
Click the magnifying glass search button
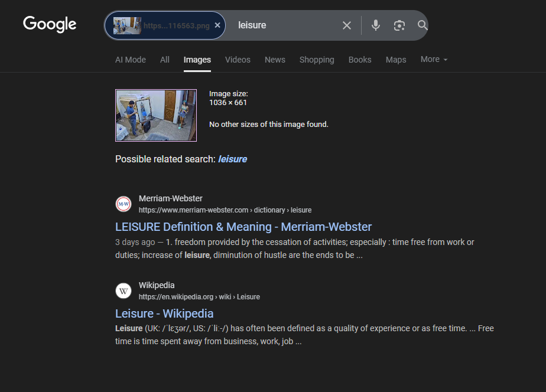(x=422, y=25)
